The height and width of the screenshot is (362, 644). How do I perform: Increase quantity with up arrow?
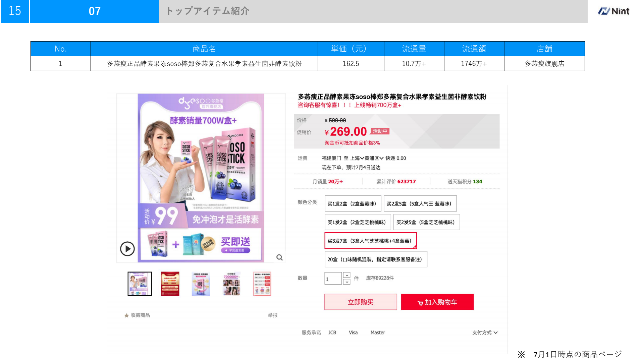(x=347, y=275)
